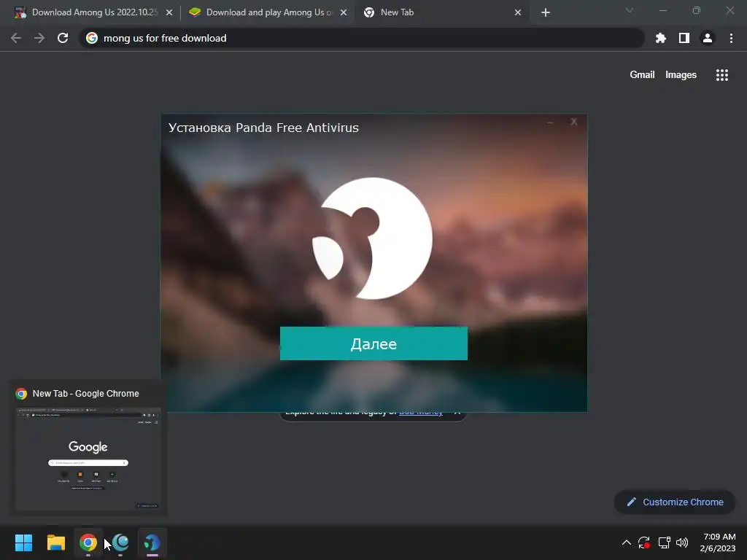This screenshot has width=747, height=560.
Task: Open the Chrome three-dot menu
Action: 731,38
